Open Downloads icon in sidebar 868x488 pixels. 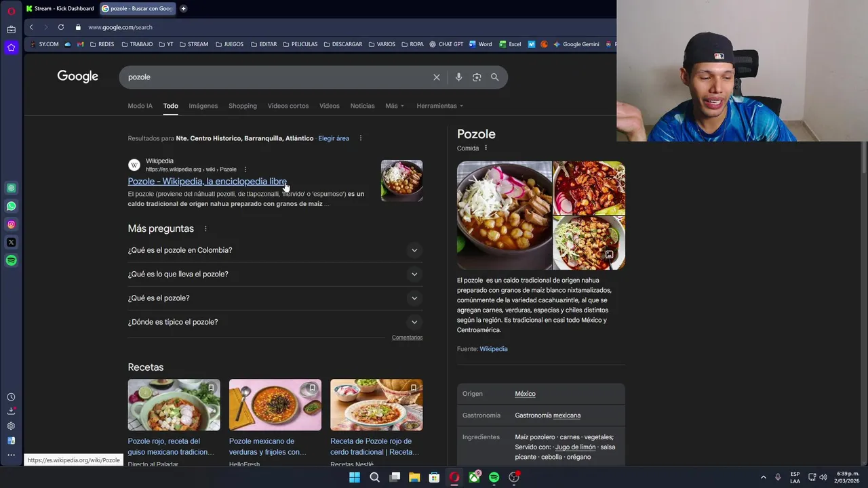click(x=11, y=411)
